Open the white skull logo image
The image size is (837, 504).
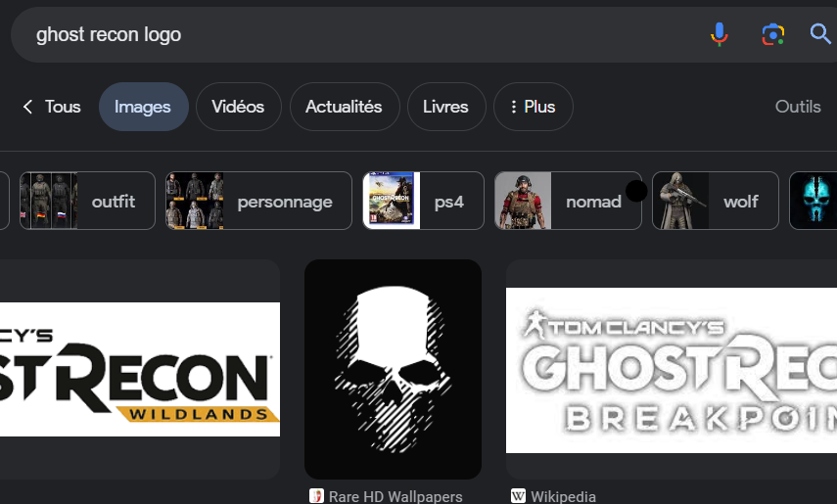[x=393, y=370]
